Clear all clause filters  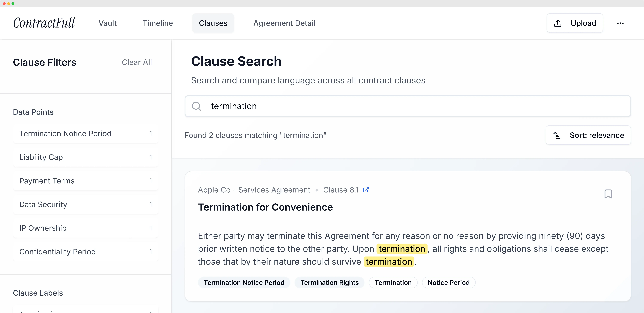click(x=137, y=62)
